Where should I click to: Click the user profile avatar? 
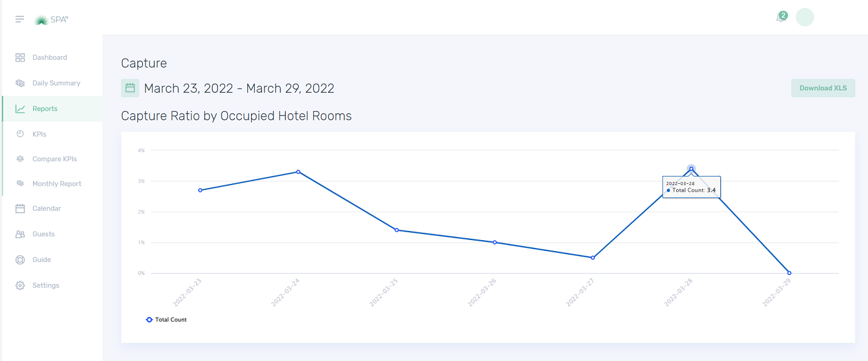tap(804, 17)
